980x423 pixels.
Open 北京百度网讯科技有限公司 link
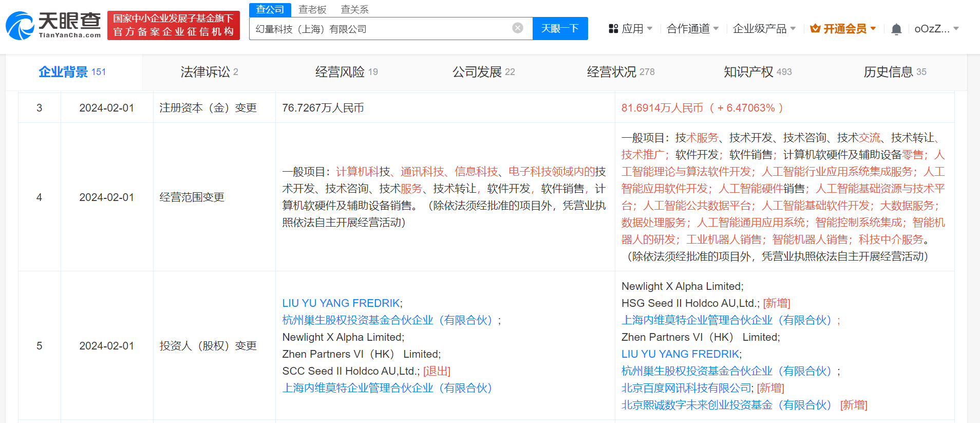pyautogui.click(x=686, y=388)
